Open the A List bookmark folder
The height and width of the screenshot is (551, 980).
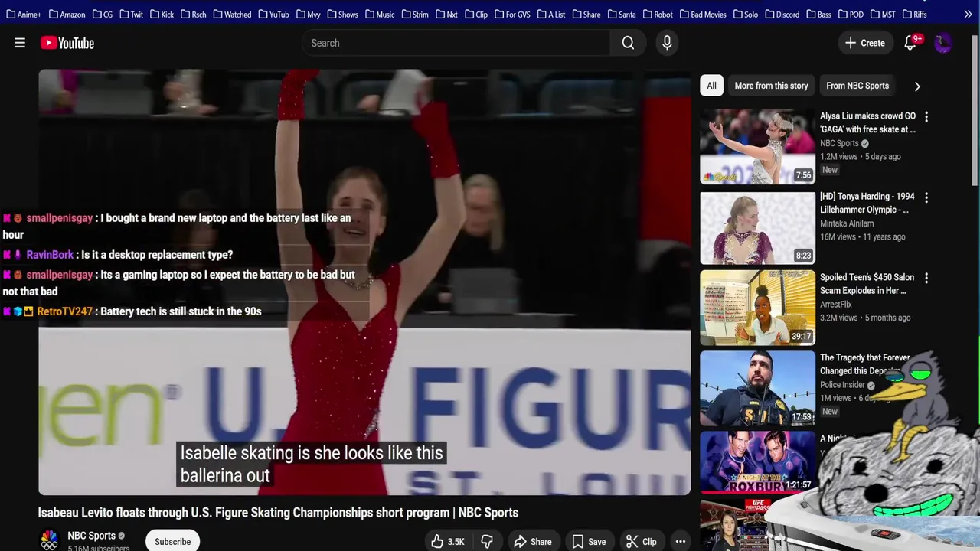click(x=550, y=14)
